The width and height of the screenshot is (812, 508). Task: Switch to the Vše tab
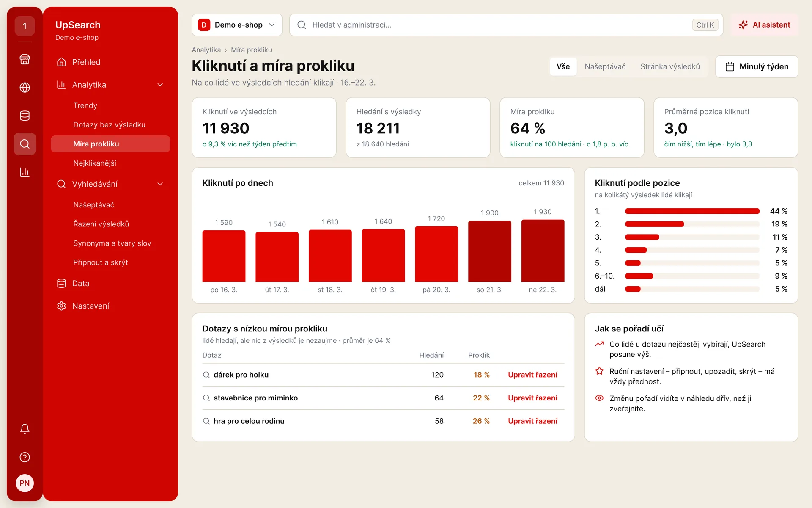[563, 66]
